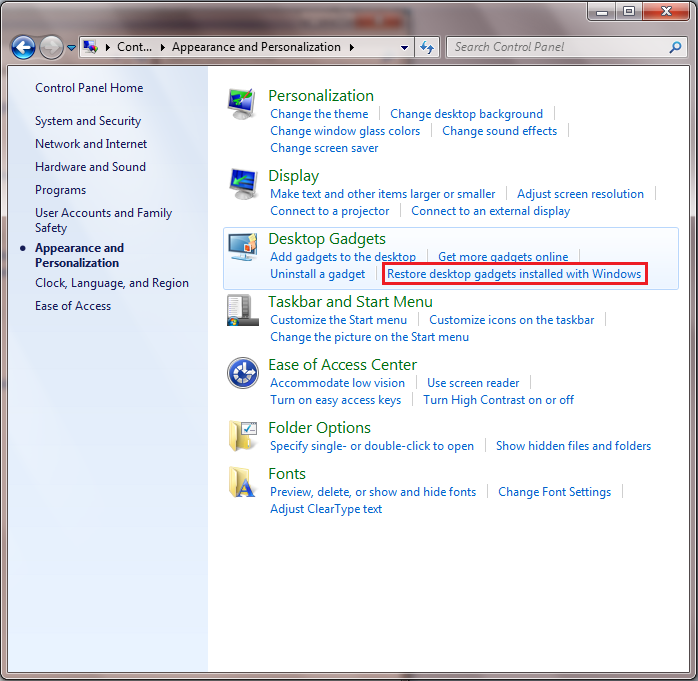Screen dimensions: 698x681
Task: Click Restore desktop gadgets installed with Windows
Action: tap(514, 274)
